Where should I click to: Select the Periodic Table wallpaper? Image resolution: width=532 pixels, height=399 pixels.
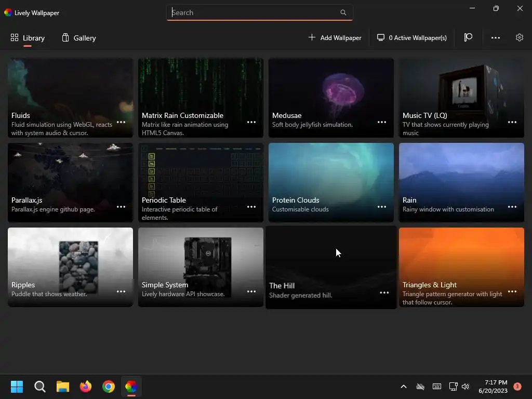pos(201,182)
